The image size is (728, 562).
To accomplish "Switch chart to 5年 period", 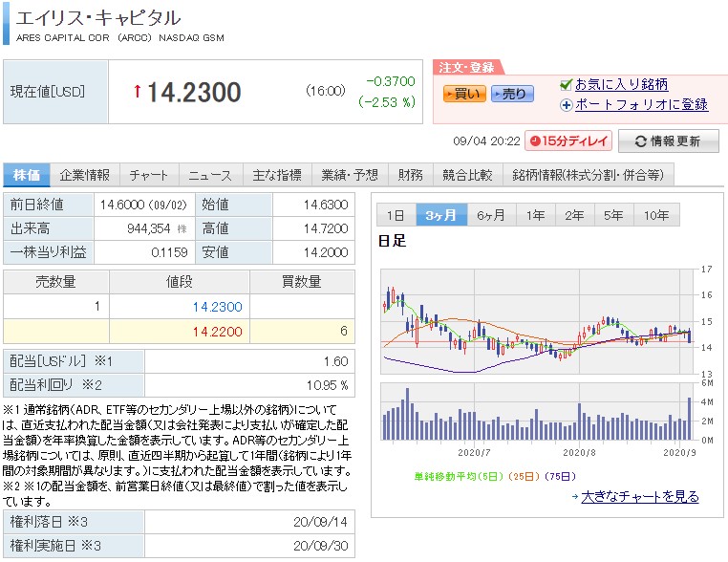I will click(x=613, y=215).
